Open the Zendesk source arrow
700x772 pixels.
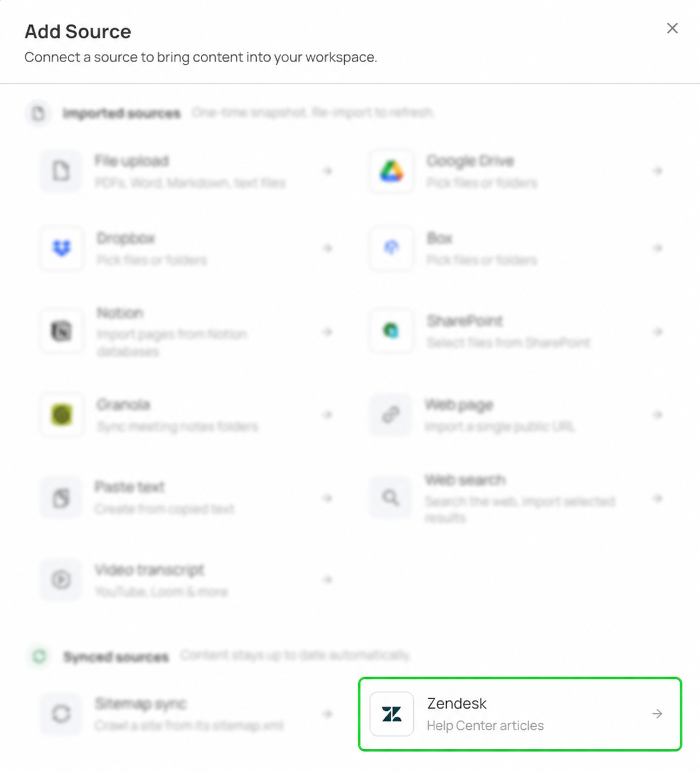click(x=657, y=714)
